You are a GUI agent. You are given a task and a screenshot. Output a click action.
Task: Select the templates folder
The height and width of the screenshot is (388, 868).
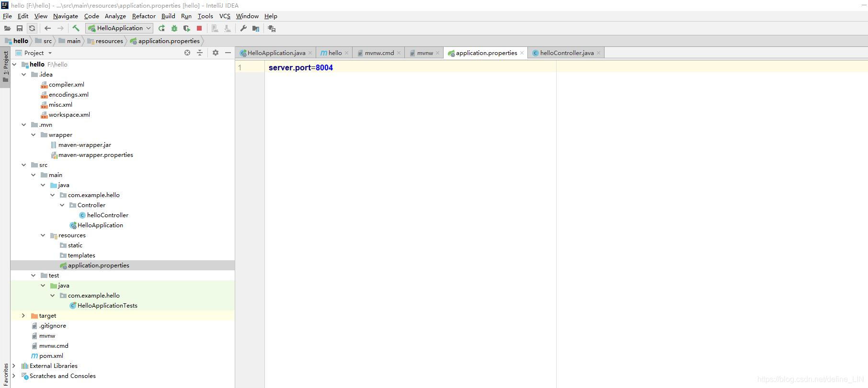pyautogui.click(x=77, y=255)
